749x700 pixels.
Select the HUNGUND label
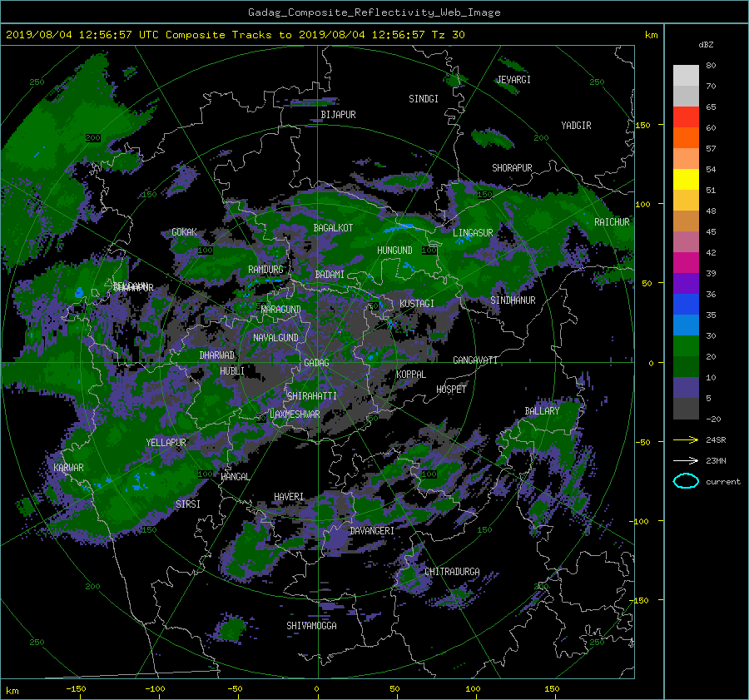(394, 251)
